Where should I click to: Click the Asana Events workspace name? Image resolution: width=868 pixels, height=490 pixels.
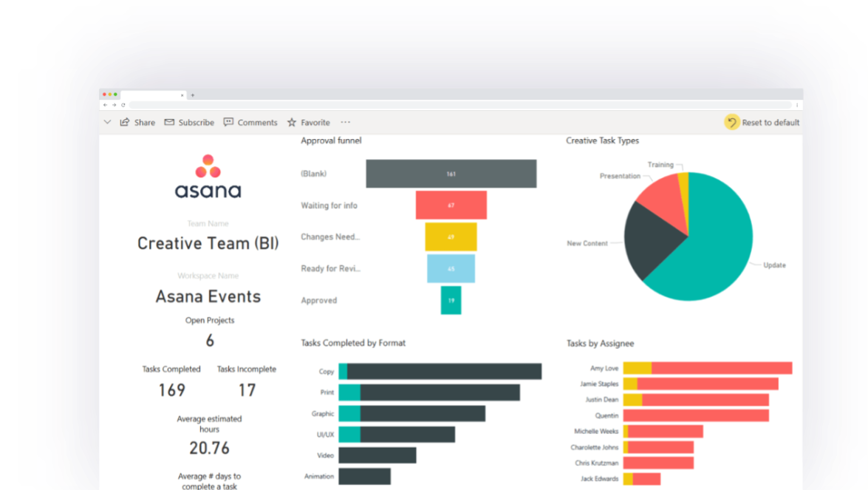tap(208, 297)
